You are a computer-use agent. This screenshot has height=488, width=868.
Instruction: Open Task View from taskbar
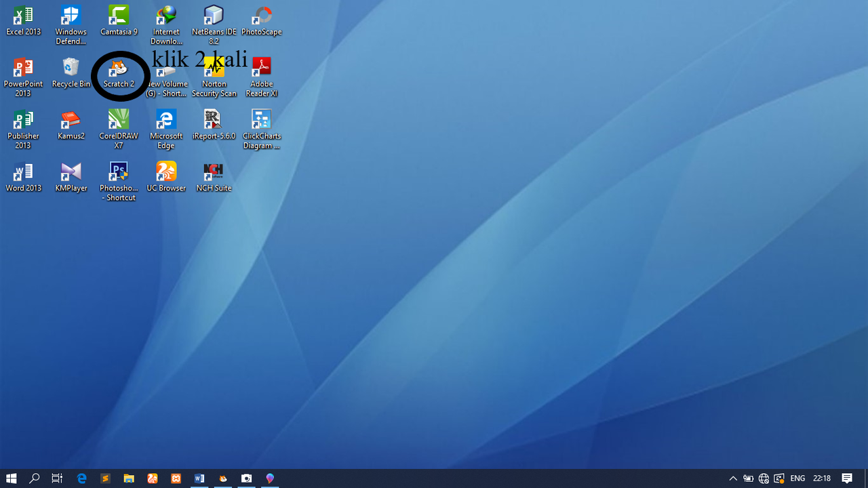tap(57, 479)
